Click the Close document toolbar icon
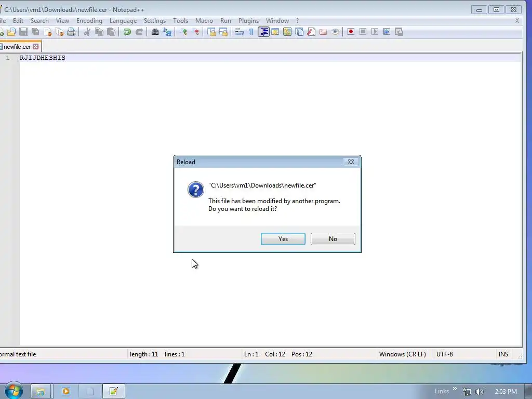This screenshot has height=399, width=532. point(47,32)
